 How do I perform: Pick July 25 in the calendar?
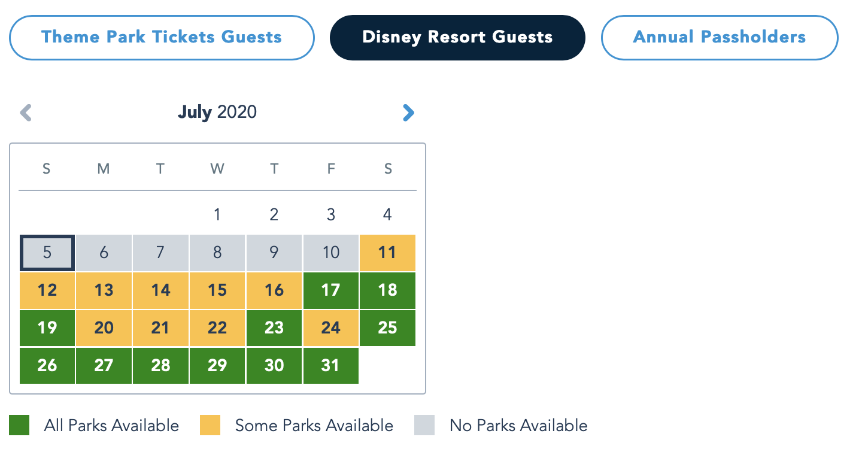(x=387, y=327)
